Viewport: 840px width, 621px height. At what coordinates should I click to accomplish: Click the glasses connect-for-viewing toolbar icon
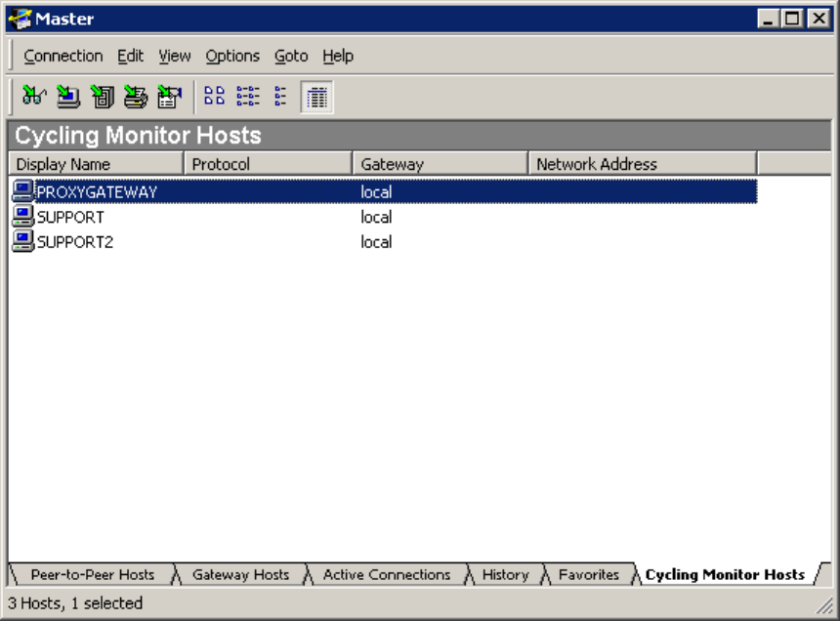tap(35, 97)
